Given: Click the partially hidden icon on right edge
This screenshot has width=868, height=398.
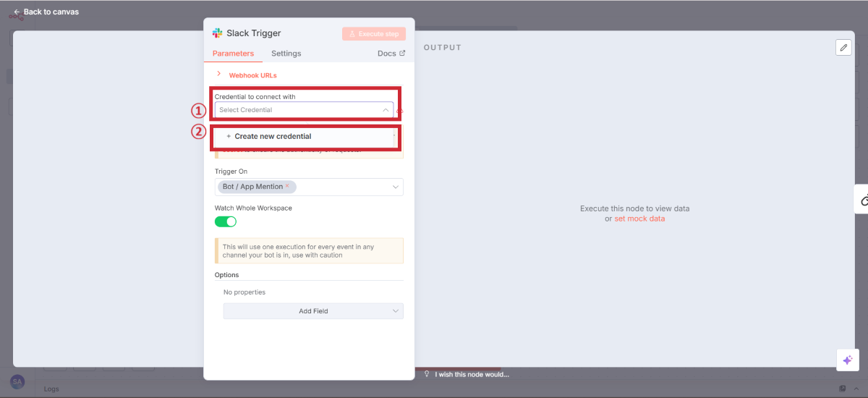Looking at the screenshot, I should point(863,200).
